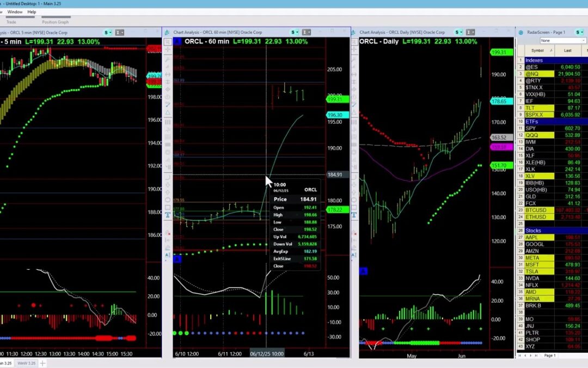This screenshot has width=588, height=368.
Task: Click the 199.31 price label in 60 min chart
Action: pyautogui.click(x=338, y=99)
